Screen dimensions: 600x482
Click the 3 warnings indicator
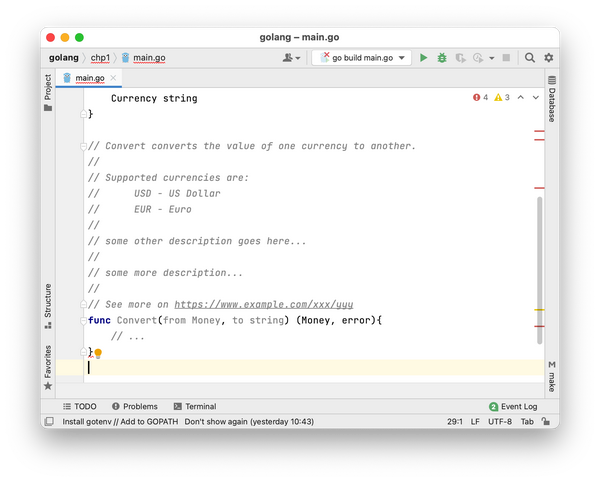[502, 98]
